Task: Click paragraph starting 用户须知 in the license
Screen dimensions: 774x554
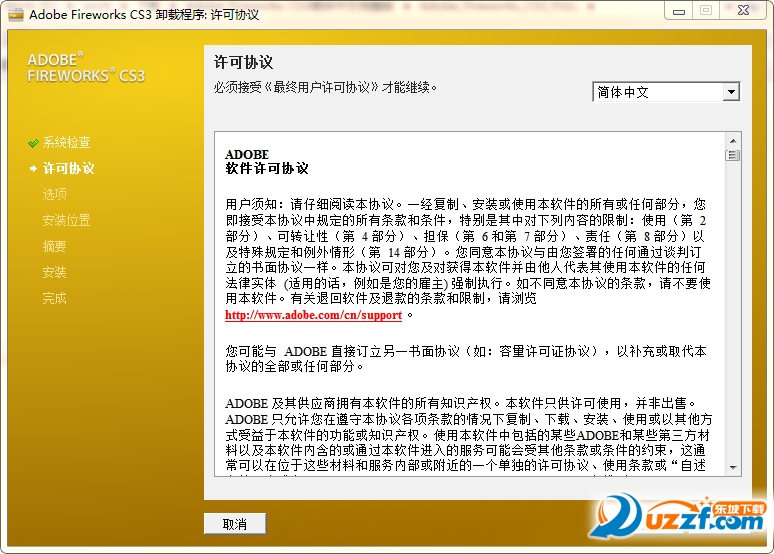Action: pos(468,259)
